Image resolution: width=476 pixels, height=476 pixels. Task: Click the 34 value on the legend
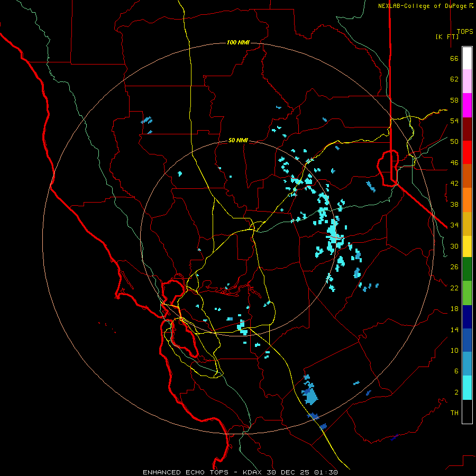tap(454, 225)
